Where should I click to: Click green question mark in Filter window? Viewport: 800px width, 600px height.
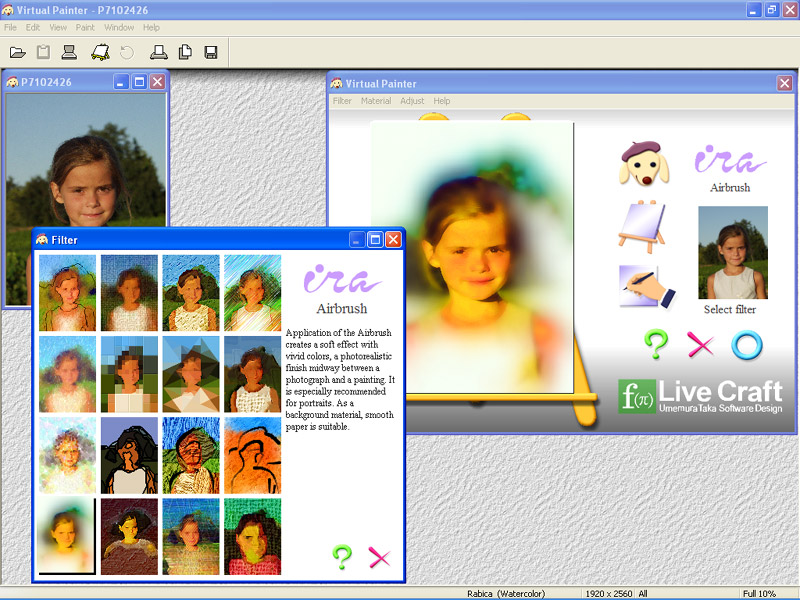[x=342, y=557]
